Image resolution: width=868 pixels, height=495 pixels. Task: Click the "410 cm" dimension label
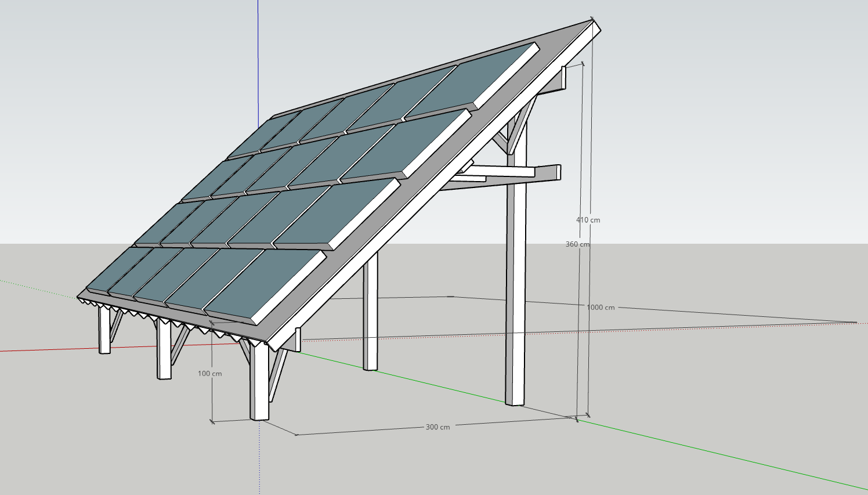588,220
